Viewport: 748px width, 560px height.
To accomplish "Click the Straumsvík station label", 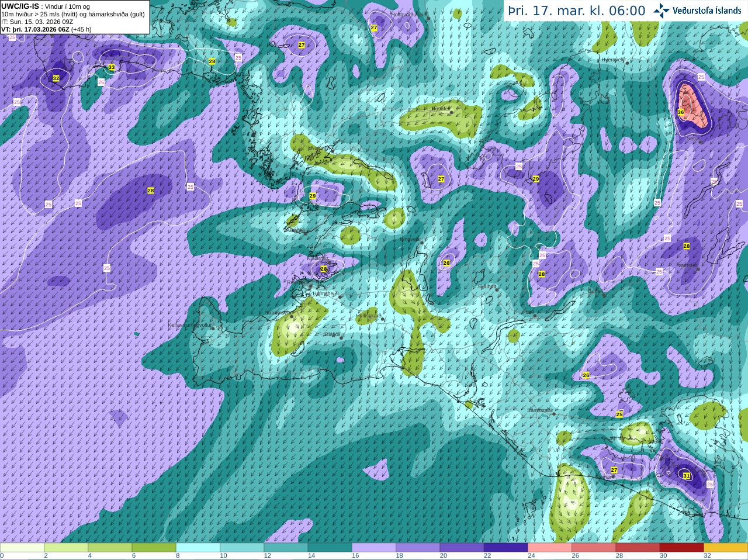I will click(x=276, y=313).
